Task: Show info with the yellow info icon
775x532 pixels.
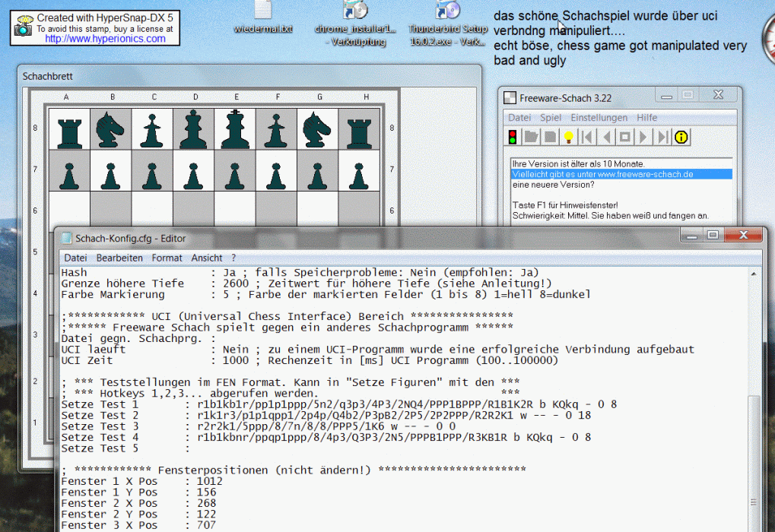Action: tap(681, 138)
